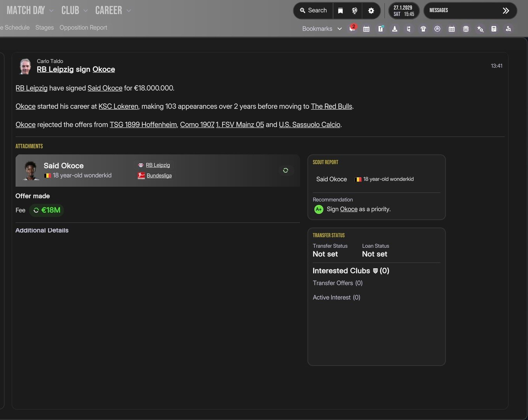Open RB Leipzig link in headline
This screenshot has width=528, height=420.
(55, 69)
